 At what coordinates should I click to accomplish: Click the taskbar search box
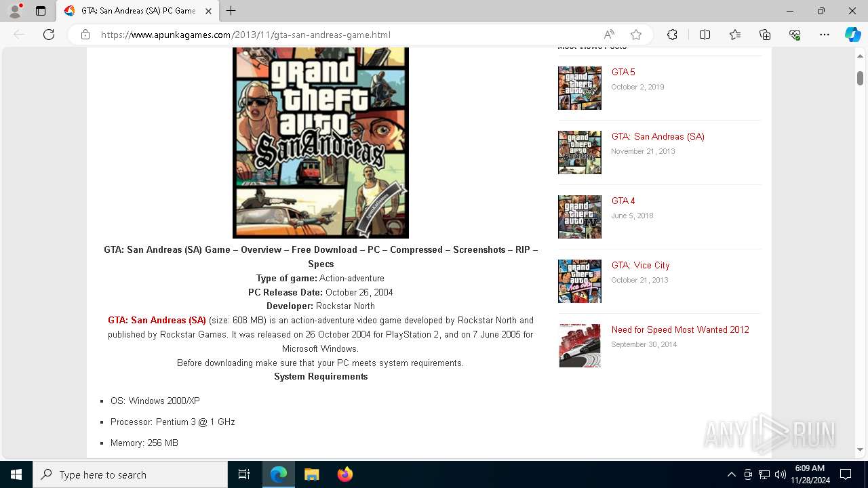click(x=130, y=474)
